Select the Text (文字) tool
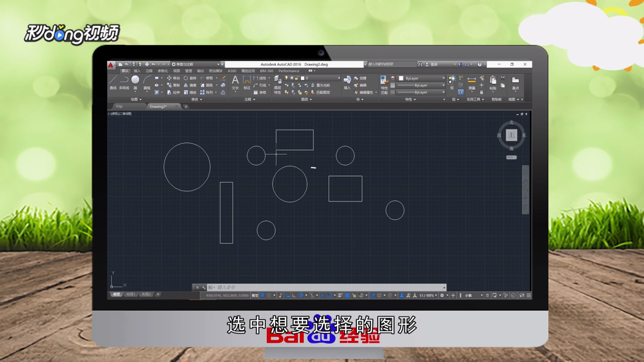This screenshot has width=644, height=362. click(235, 82)
